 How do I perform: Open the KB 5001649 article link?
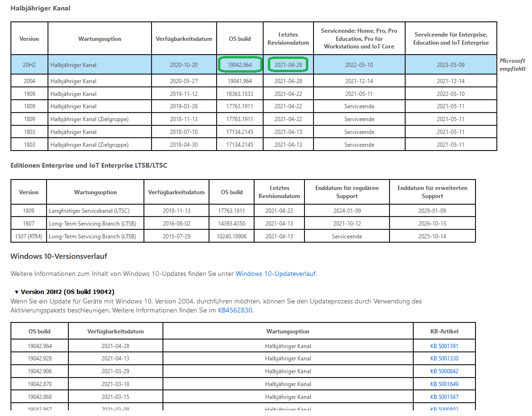click(444, 384)
